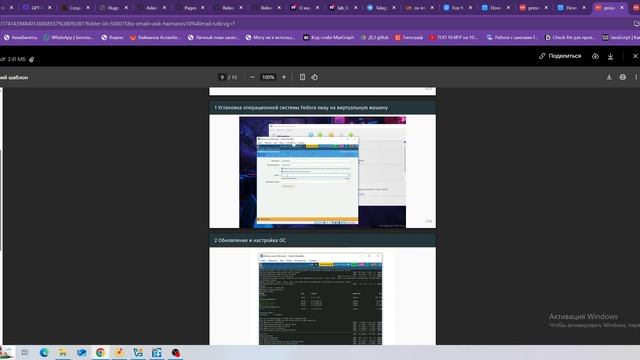Open the Личный план bookmark
The image size is (640, 360).
[x=213, y=38]
